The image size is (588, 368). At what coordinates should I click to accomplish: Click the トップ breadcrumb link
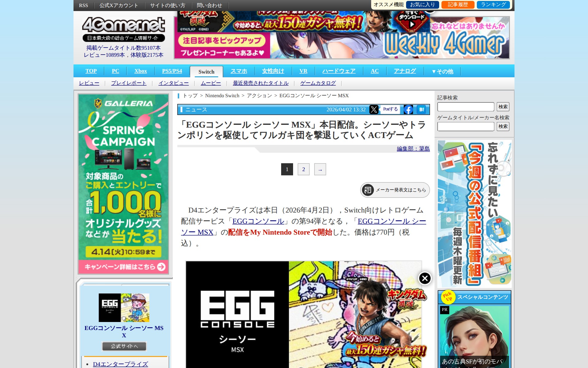(x=190, y=96)
